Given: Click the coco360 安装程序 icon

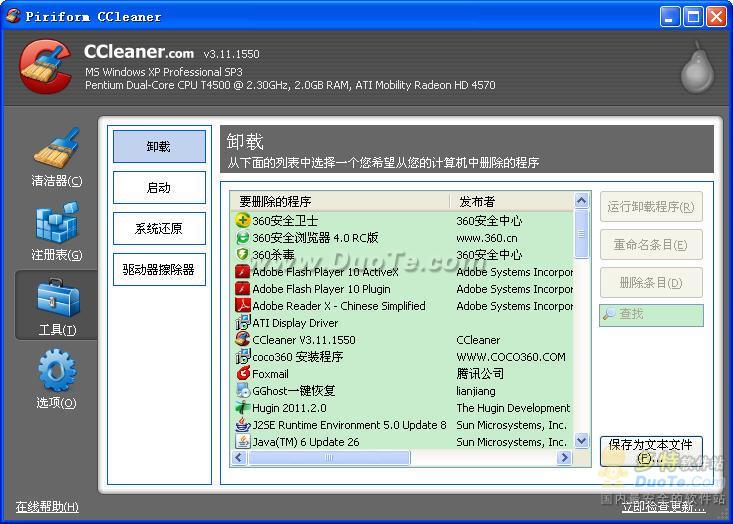Looking at the screenshot, I should [242, 357].
